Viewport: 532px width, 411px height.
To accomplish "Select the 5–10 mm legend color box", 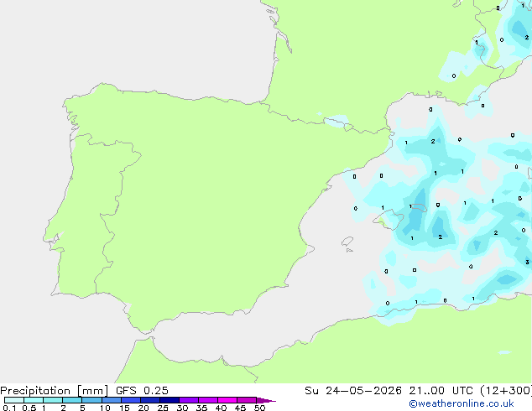I will 91,400.
